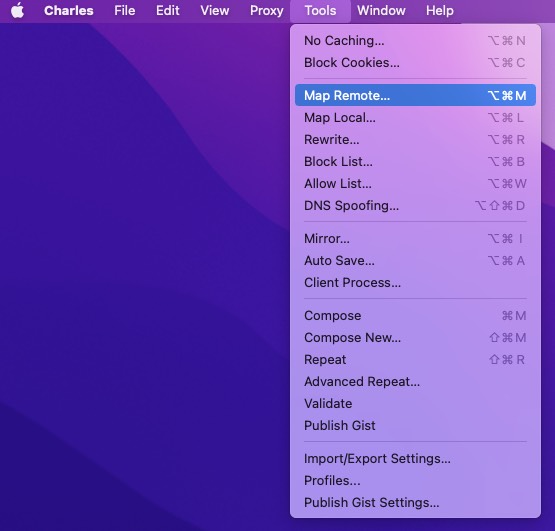555x531 pixels.
Task: Select Map Remote… from Tools menu
Action: [x=415, y=95]
